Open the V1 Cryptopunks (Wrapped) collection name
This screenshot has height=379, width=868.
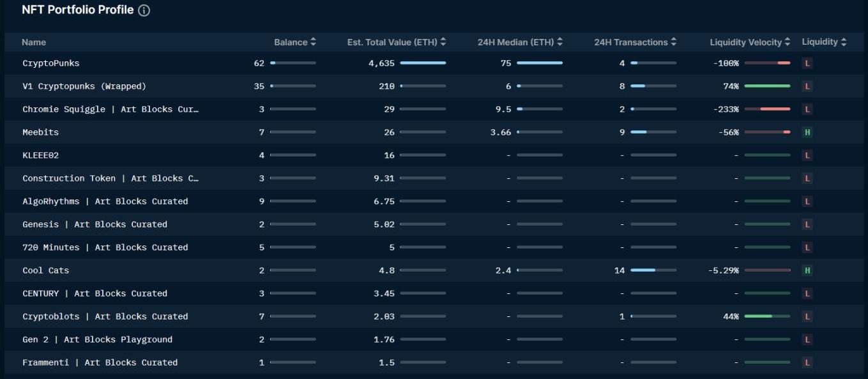pos(84,86)
